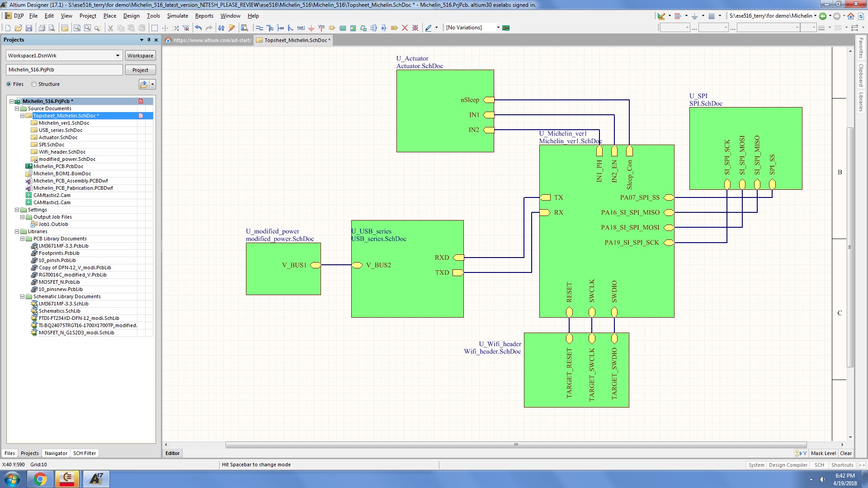Click the Cut scissors icon

coord(110,28)
